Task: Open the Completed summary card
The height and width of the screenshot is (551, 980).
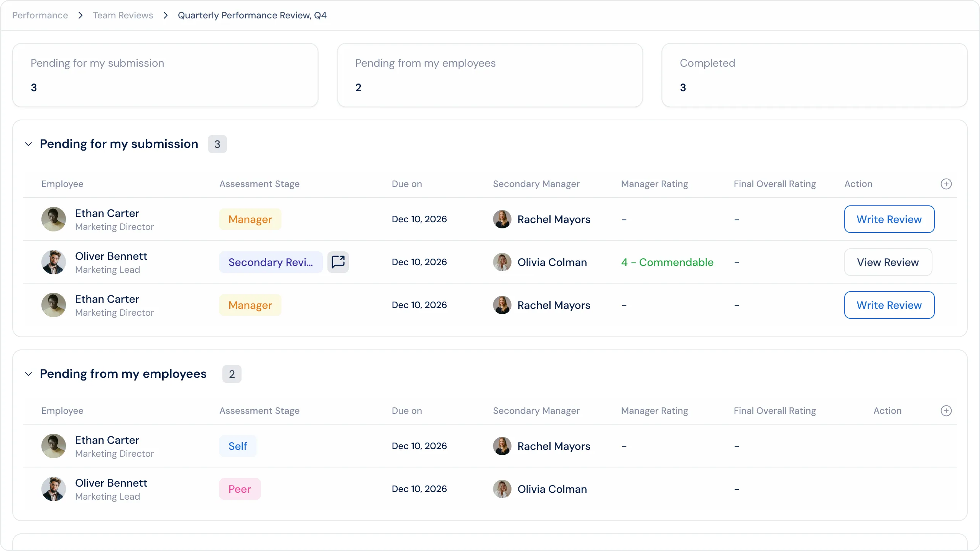Action: [814, 75]
